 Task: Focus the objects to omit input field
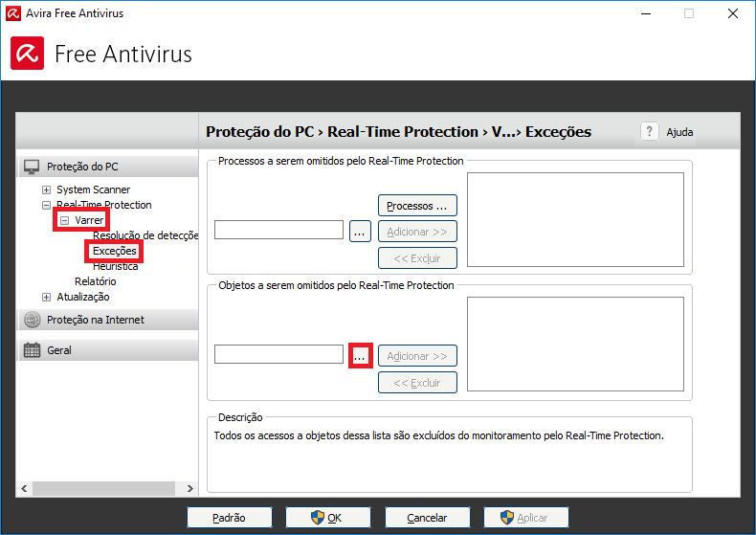278,355
